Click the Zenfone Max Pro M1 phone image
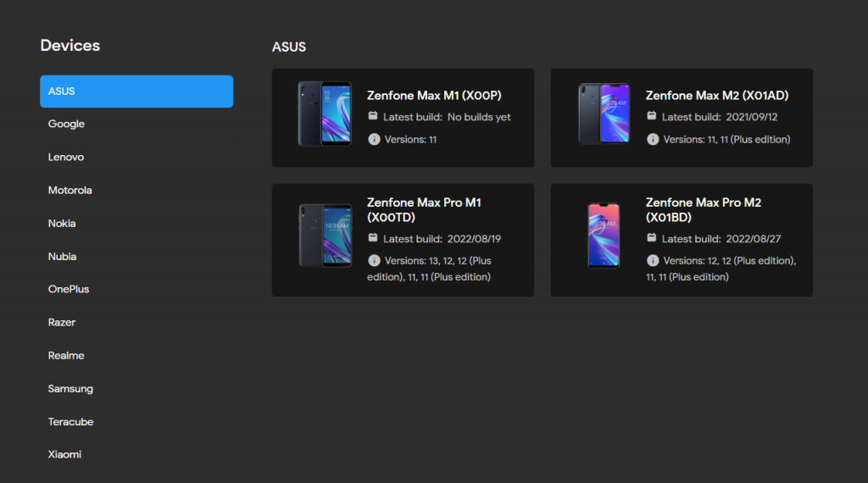868x483 pixels. click(325, 236)
